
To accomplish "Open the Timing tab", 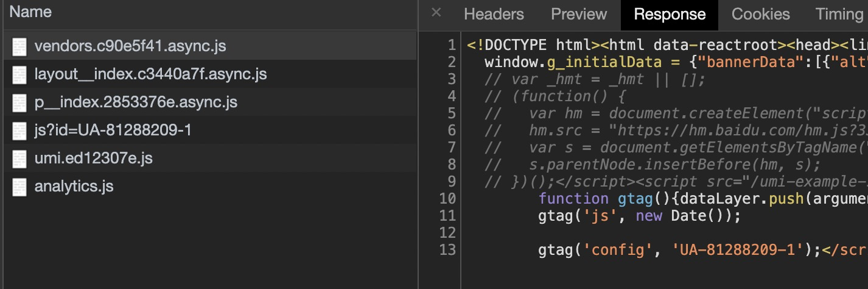I will pos(839,15).
